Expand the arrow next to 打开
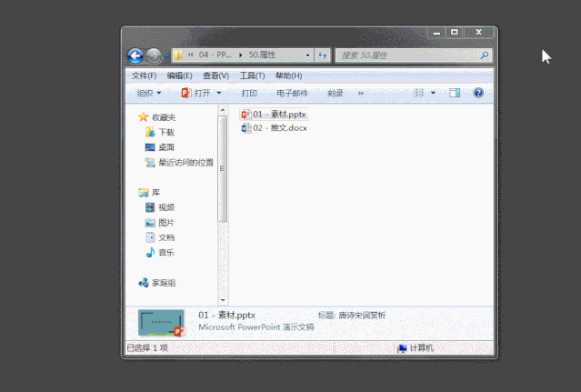The width and height of the screenshot is (581, 392). (x=218, y=93)
